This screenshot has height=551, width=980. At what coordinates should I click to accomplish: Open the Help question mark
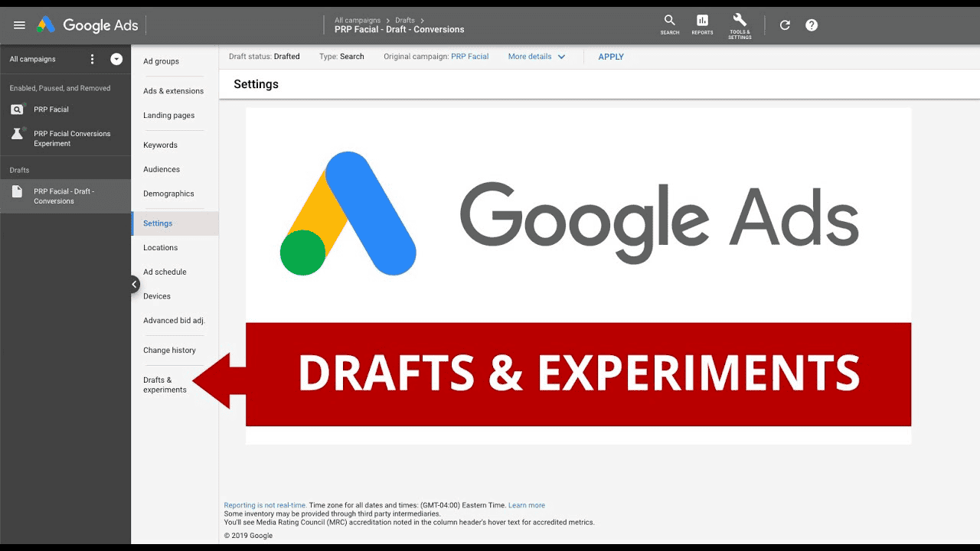pos(811,24)
